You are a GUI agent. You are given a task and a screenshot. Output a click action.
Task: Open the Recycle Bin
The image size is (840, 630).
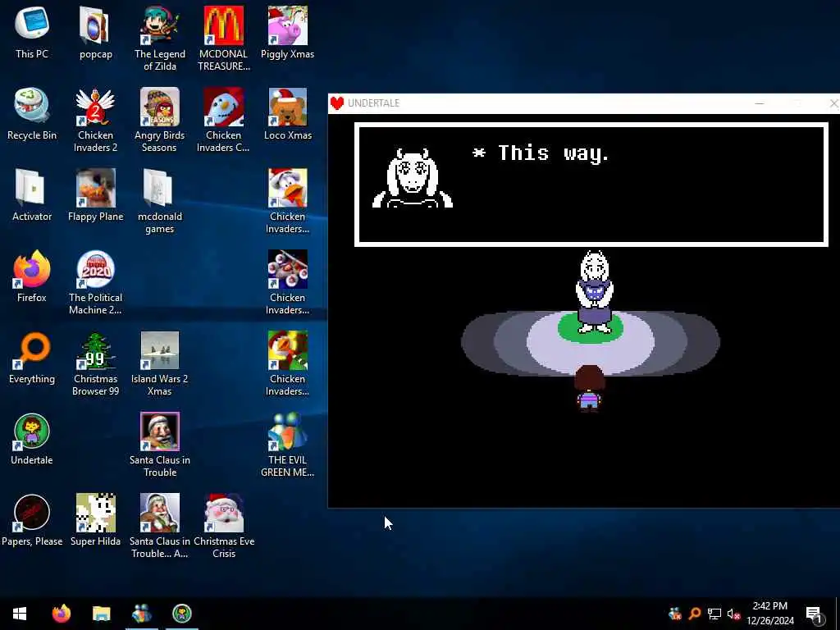(x=32, y=113)
